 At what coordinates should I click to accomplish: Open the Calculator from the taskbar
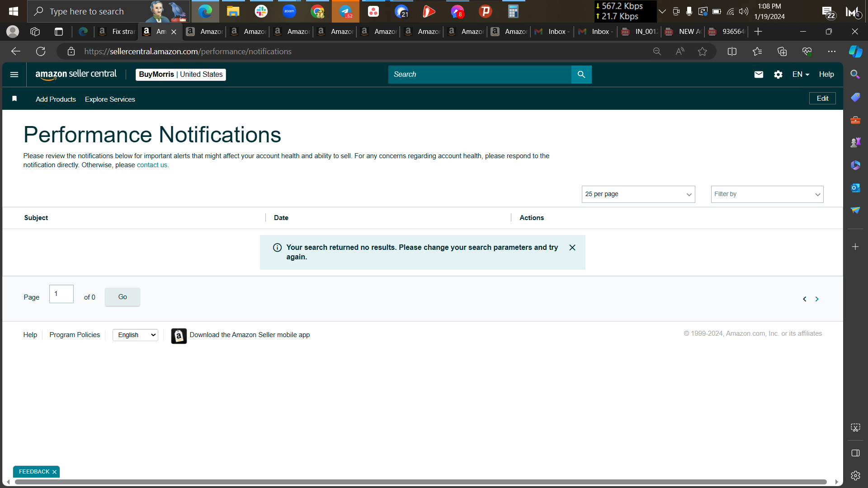(513, 11)
